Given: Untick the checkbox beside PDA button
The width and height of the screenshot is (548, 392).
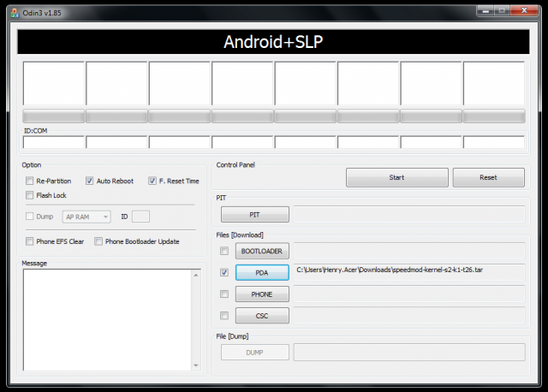Looking at the screenshot, I should point(224,272).
